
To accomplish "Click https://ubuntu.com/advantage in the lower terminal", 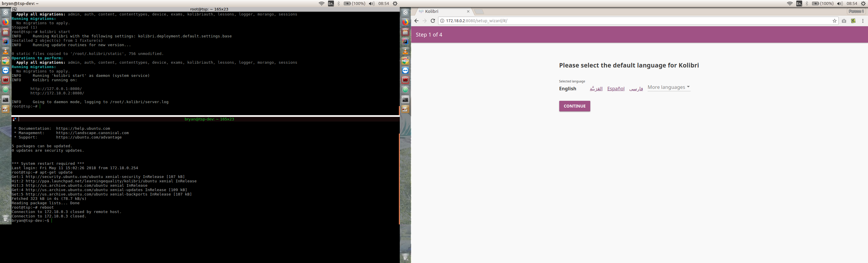I will click(x=89, y=137).
